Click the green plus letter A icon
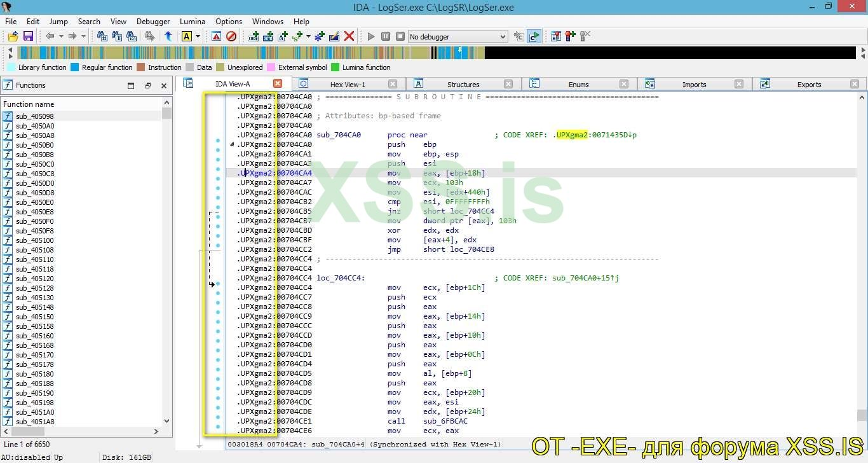 point(283,36)
